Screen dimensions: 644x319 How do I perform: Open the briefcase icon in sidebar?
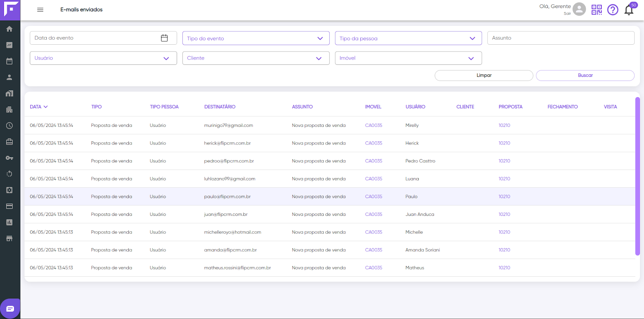tap(9, 142)
